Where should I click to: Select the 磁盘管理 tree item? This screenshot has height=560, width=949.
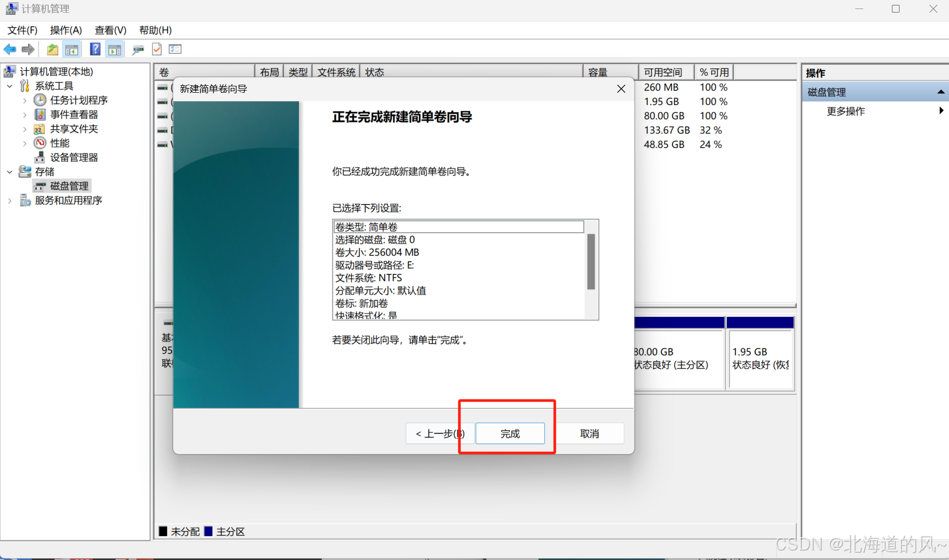(x=69, y=185)
